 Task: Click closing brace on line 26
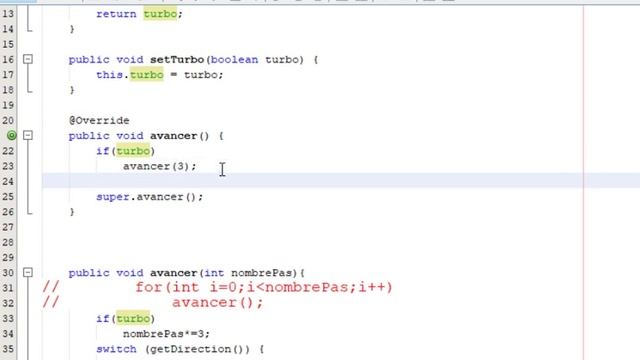(x=72, y=212)
